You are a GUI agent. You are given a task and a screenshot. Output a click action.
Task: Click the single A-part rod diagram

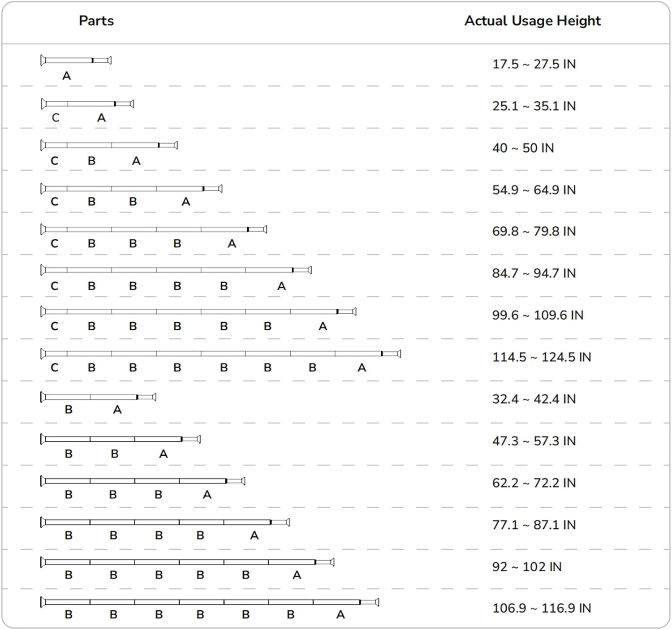76,60
